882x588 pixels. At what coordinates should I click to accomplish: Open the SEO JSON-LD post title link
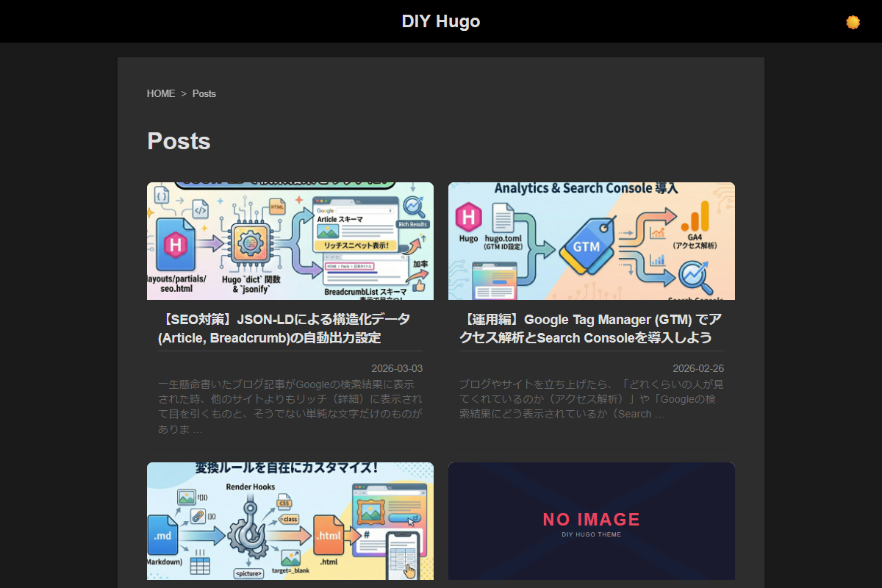click(x=284, y=329)
